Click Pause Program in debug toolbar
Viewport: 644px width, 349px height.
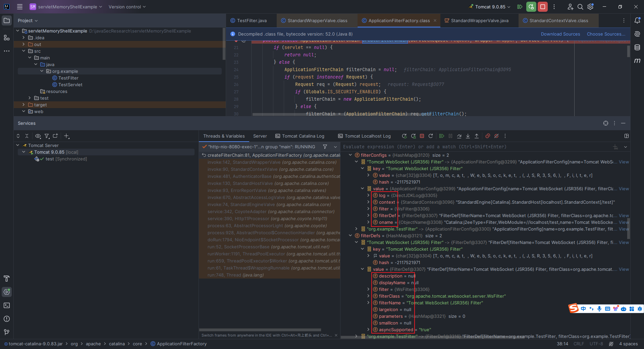click(x=450, y=136)
